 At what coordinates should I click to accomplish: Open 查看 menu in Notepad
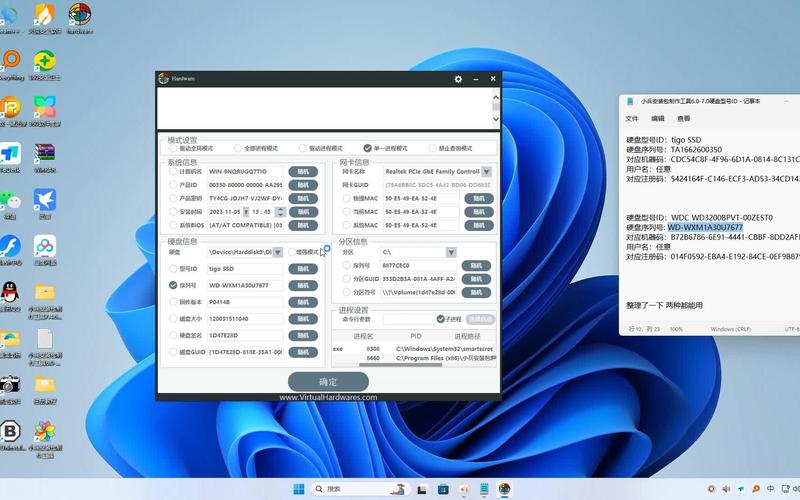pos(684,118)
